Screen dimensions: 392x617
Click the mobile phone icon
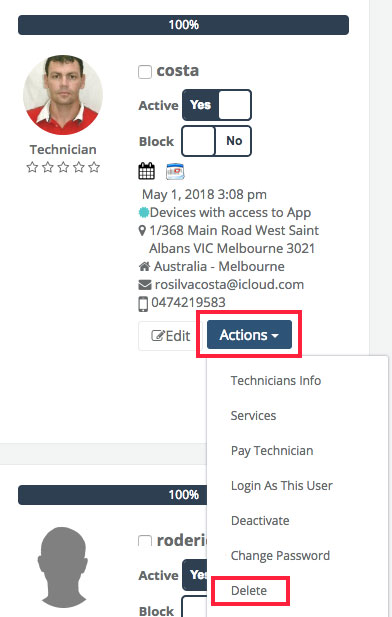point(143,304)
